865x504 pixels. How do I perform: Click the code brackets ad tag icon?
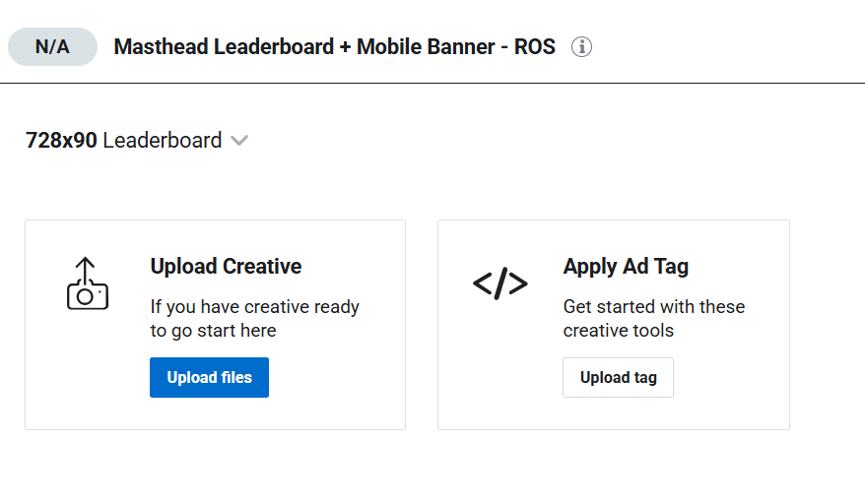tap(499, 284)
